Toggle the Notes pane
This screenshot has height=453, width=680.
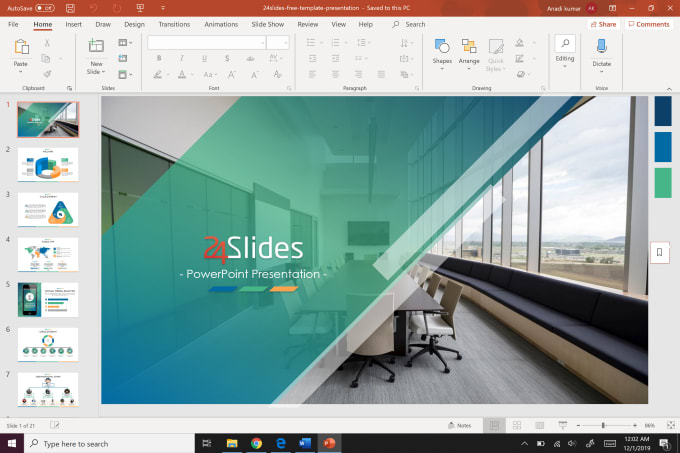(x=459, y=425)
